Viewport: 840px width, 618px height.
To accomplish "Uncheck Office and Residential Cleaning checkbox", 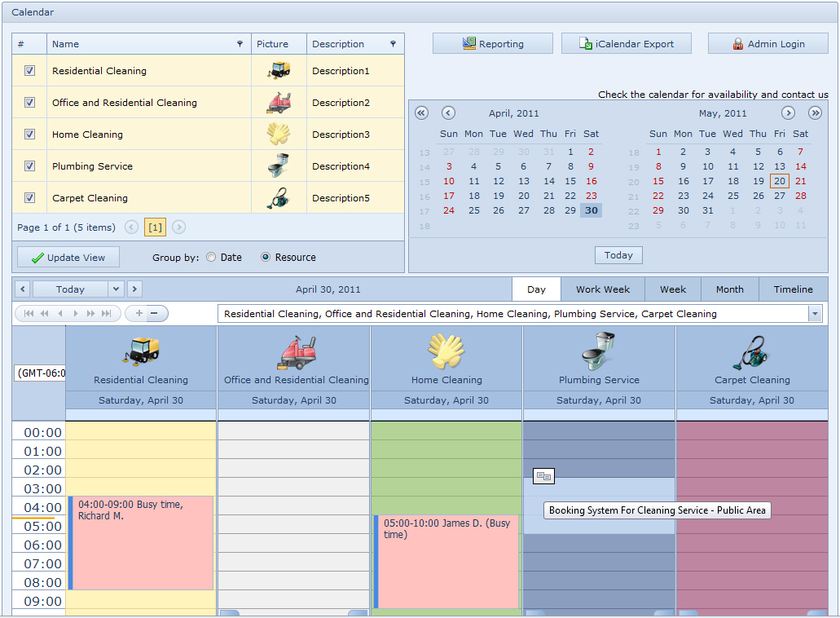I will (30, 103).
